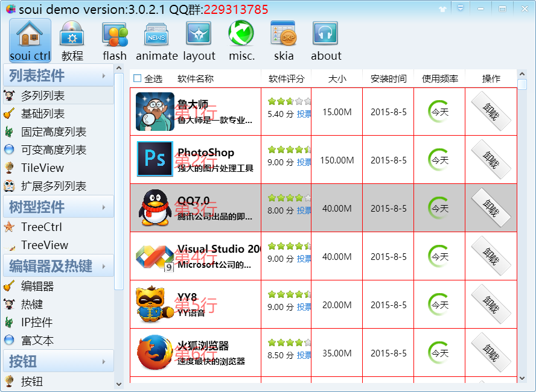
Task: Click the Firefox 火狐浏览器 icon
Action: point(155,352)
